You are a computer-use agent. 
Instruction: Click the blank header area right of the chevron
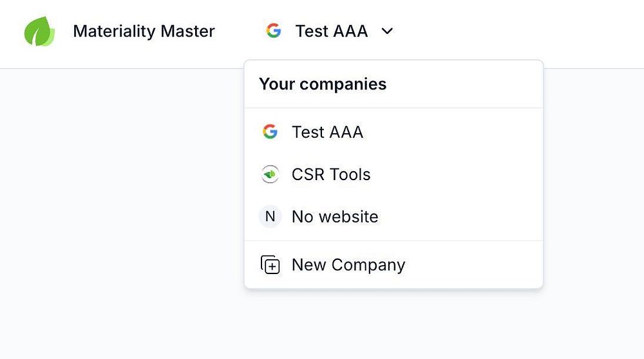[515, 32]
